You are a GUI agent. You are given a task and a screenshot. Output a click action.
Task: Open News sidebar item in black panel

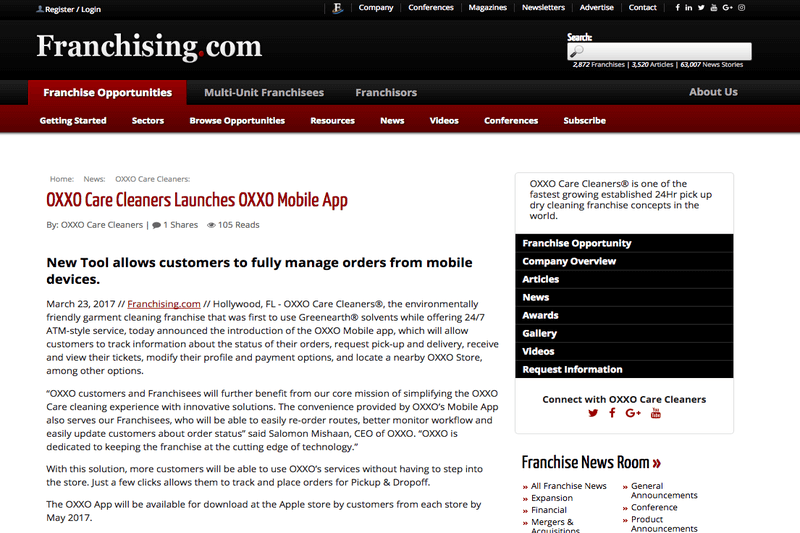624,297
